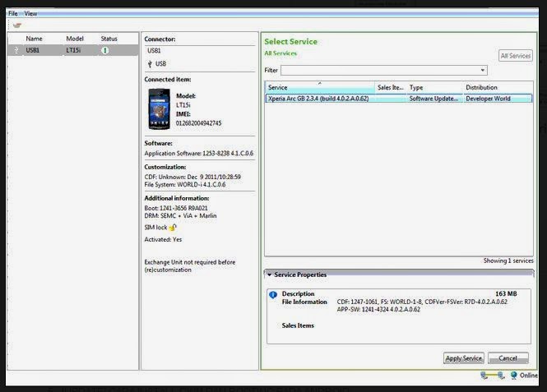Click the USB connector icon
Viewport: 547px width, 392px height.
click(150, 64)
